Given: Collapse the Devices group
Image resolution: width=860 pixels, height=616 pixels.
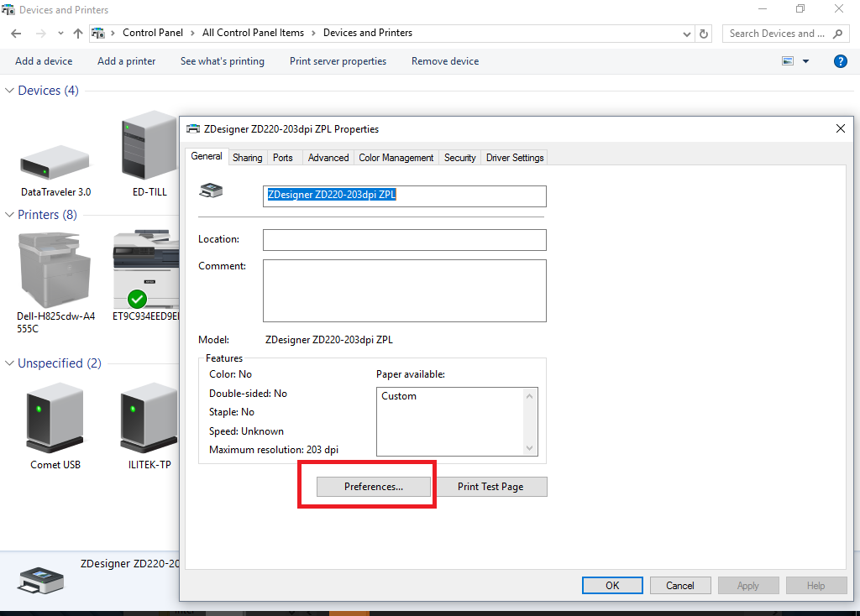Looking at the screenshot, I should (10, 91).
